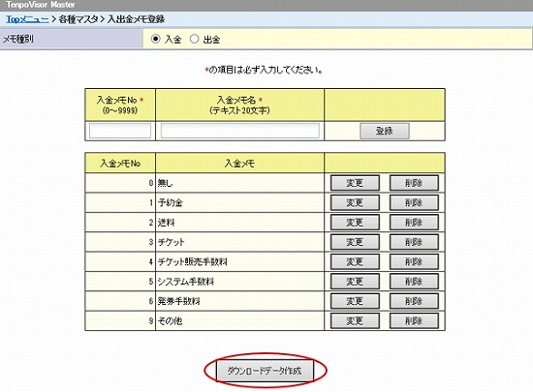Delete the 予約金 memo entry

(x=414, y=203)
